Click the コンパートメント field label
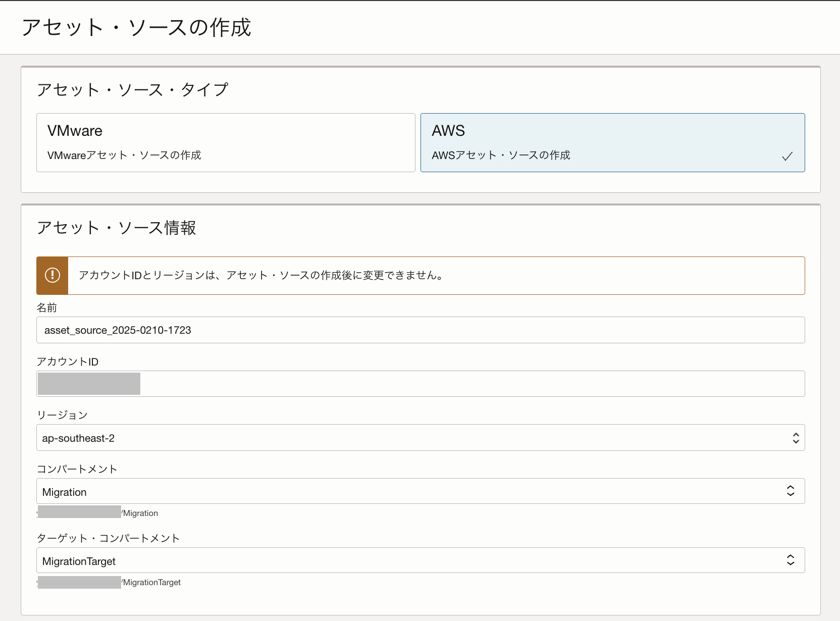Viewport: 840px width, 621px height. click(77, 469)
